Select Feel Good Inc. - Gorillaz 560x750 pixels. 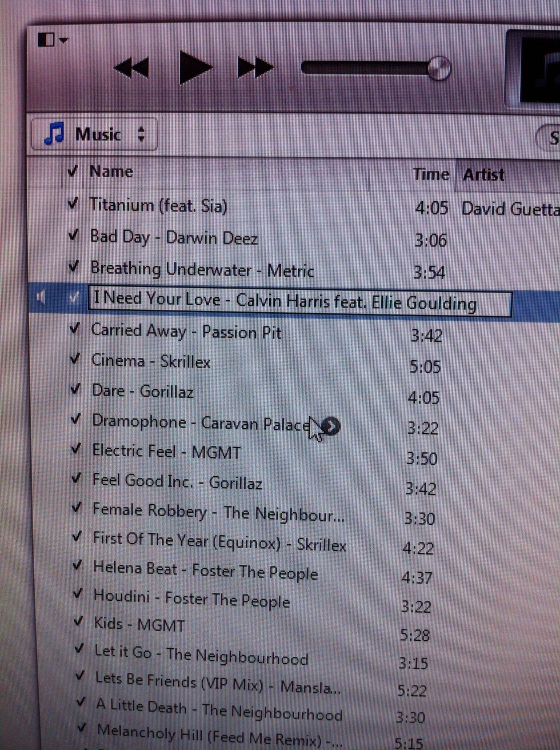[177, 481]
